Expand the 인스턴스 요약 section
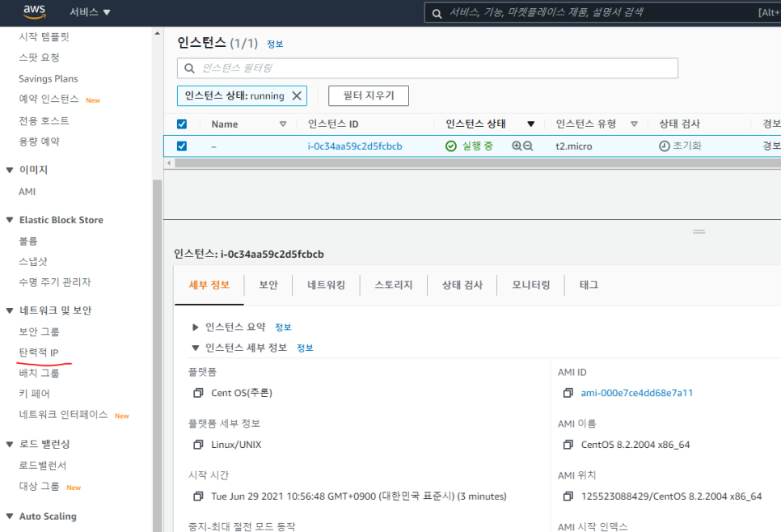The height and width of the screenshot is (532, 781). pos(196,327)
